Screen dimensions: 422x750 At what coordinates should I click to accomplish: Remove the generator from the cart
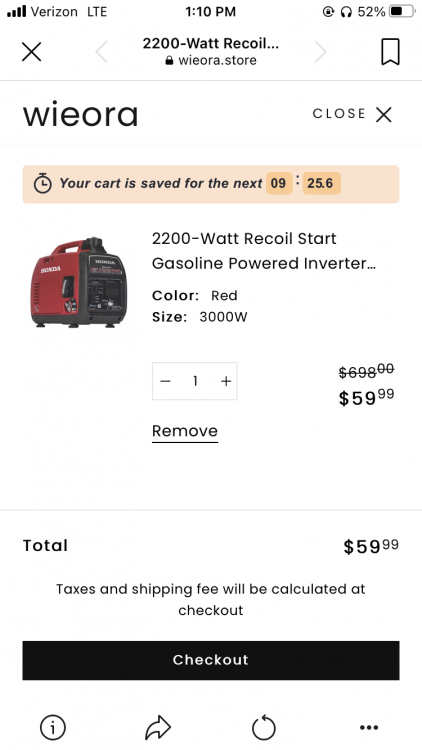pos(185,431)
